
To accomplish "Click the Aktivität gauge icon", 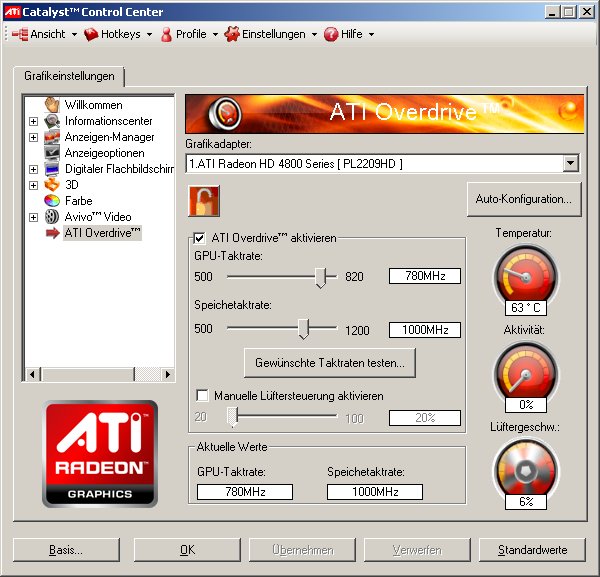I will pos(524,373).
